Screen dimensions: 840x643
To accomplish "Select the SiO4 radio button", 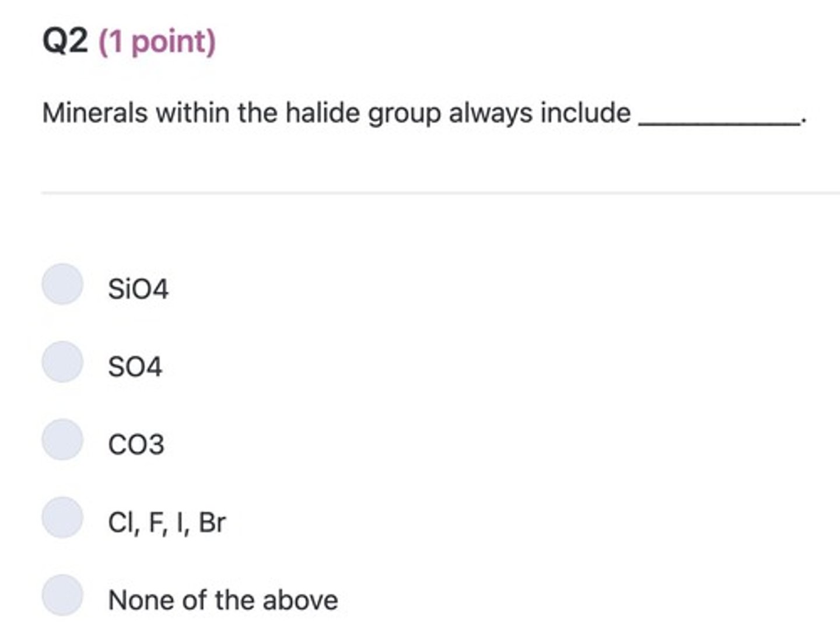I will click(62, 284).
